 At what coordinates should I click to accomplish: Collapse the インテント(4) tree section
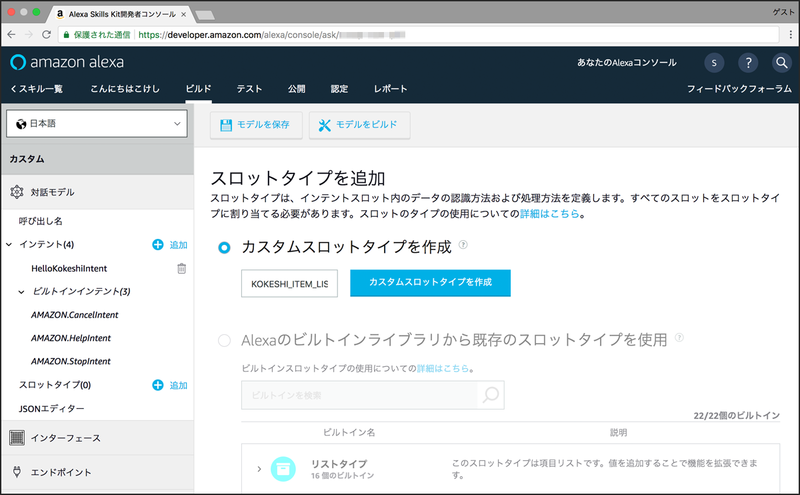click(x=9, y=245)
